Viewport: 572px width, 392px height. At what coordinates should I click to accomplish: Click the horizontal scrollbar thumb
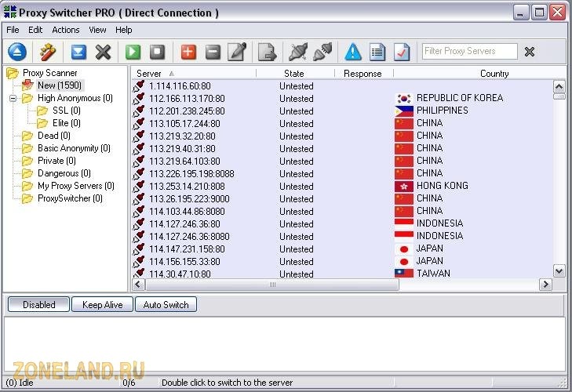pyautogui.click(x=272, y=285)
